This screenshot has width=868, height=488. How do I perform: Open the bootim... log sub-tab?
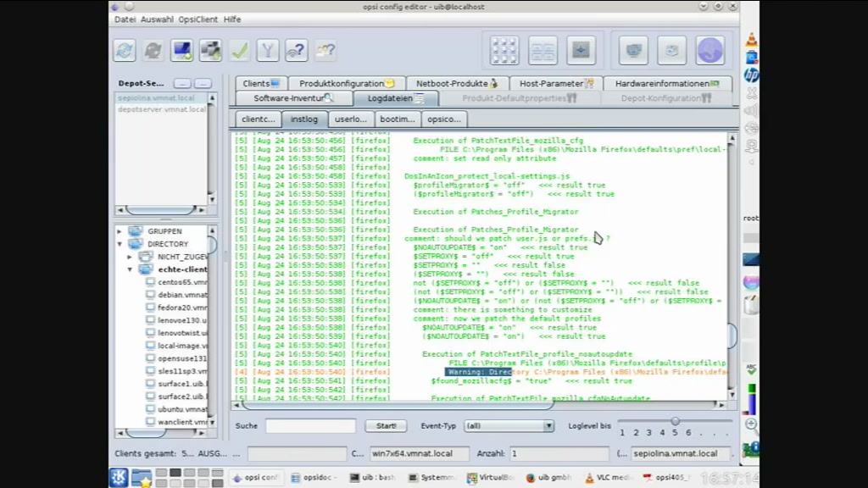point(397,119)
